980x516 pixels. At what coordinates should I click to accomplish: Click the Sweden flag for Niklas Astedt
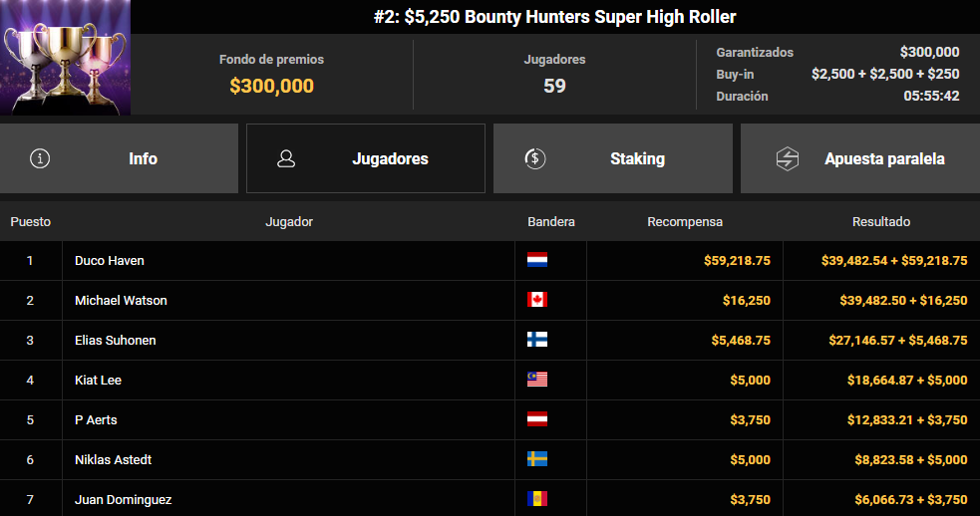(x=537, y=459)
